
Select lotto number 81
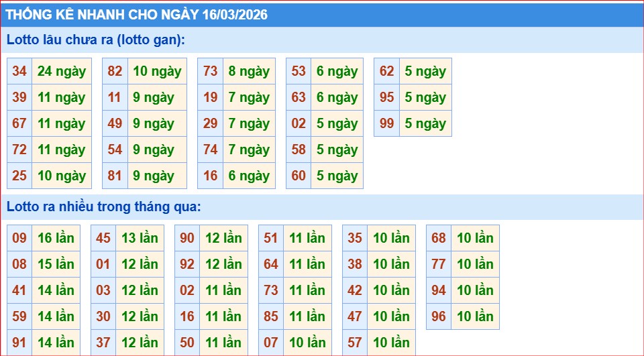115,176
